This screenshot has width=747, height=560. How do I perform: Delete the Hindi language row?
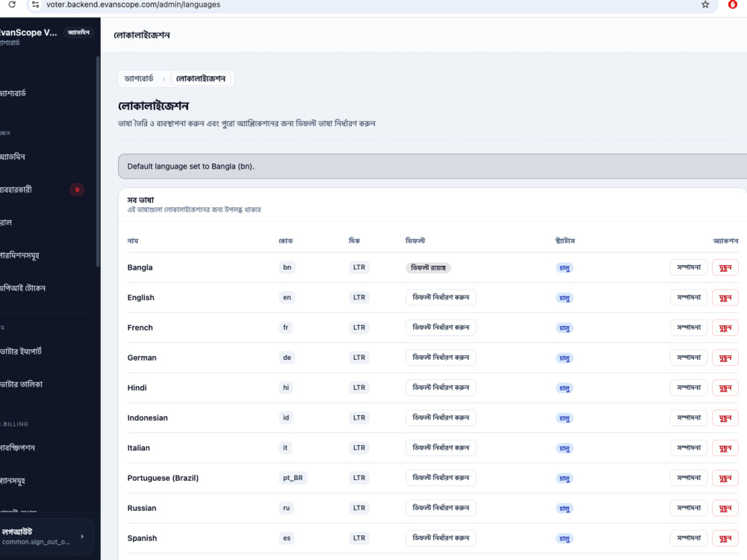tap(725, 388)
